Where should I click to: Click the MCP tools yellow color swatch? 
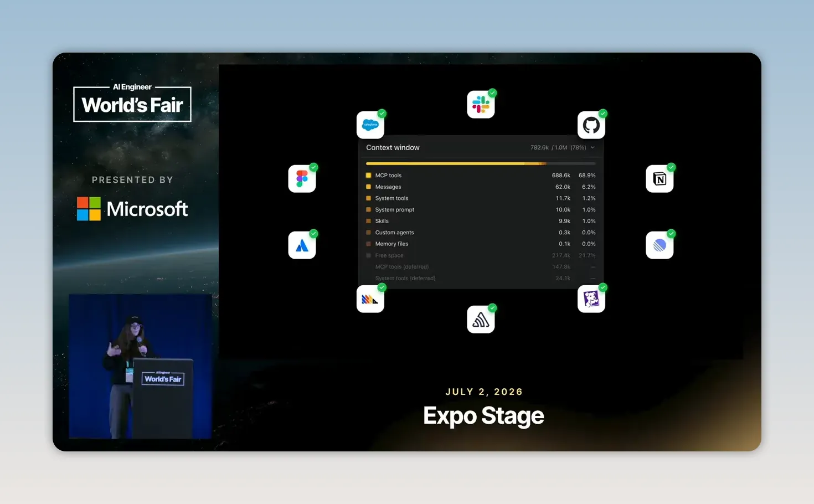point(368,176)
